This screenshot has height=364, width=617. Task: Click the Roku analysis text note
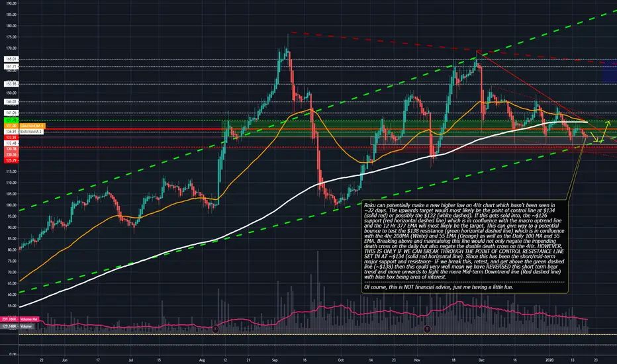465,247
